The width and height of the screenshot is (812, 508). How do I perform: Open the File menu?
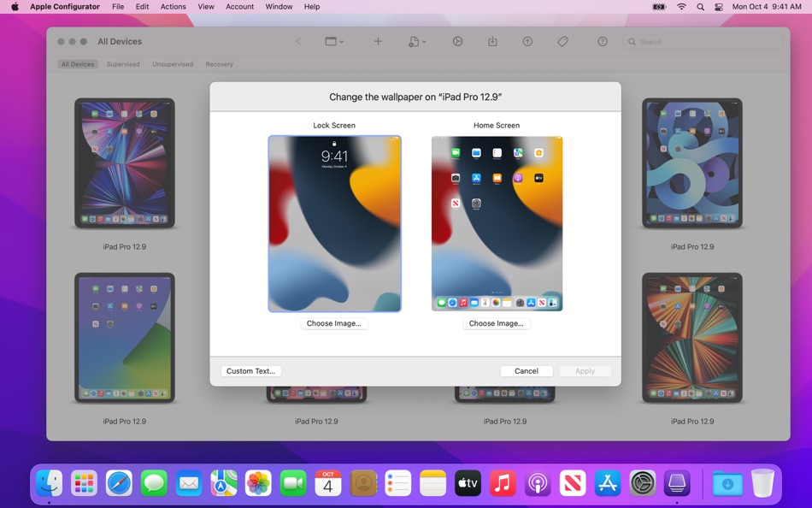coord(118,7)
